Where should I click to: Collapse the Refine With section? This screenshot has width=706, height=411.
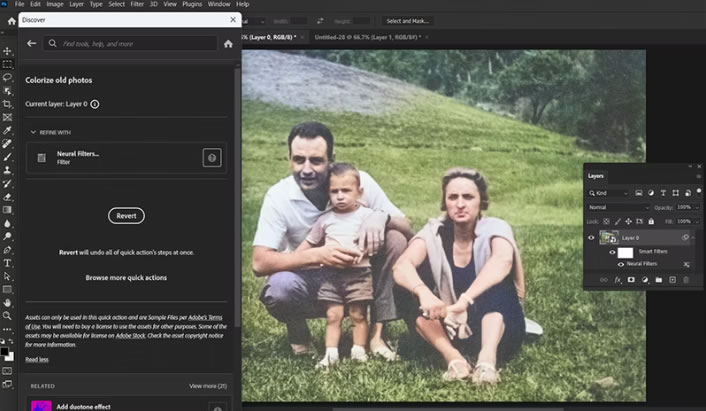33,132
